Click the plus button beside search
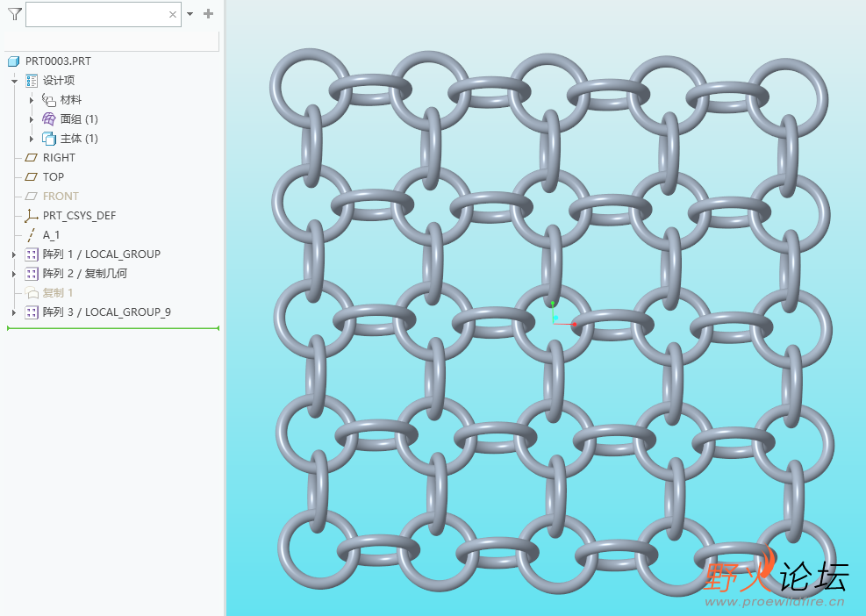 point(208,14)
